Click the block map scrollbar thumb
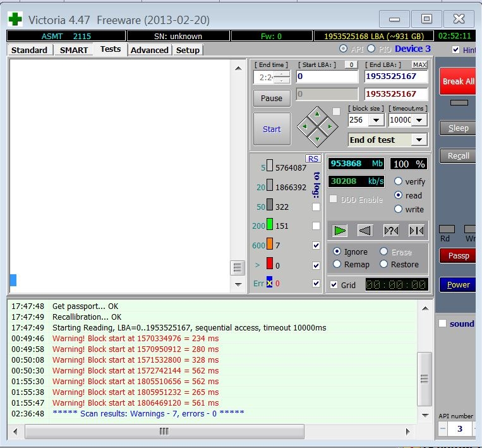Viewport: 482px width, 448px height. 238,268
